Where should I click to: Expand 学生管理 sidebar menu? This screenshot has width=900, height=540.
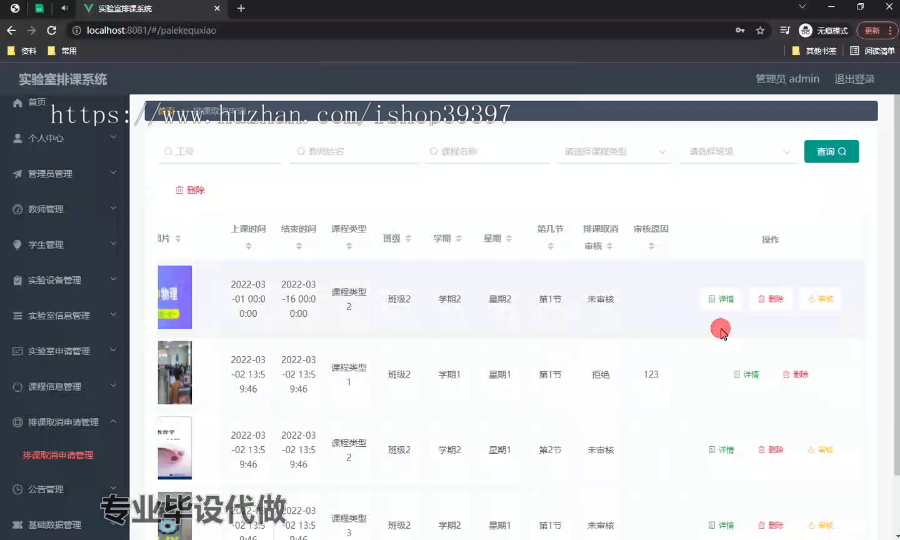pos(64,245)
